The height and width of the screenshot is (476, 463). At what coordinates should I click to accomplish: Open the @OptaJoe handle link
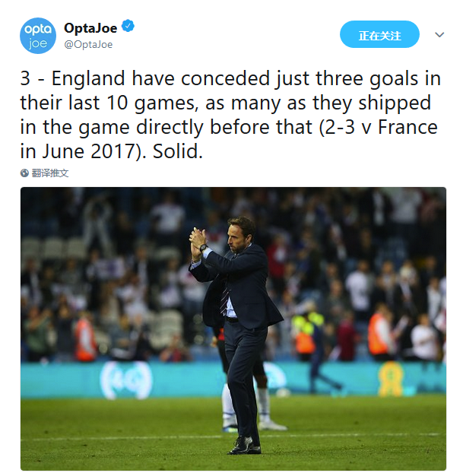coord(88,45)
